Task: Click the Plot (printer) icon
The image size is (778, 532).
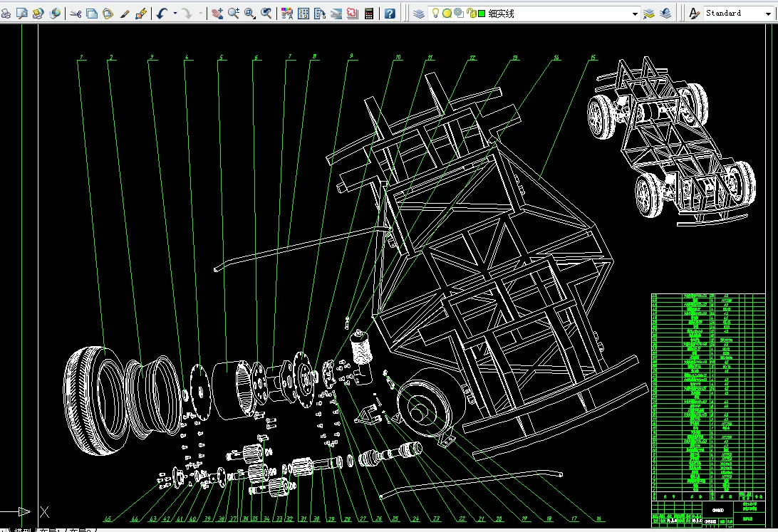Action: coord(6,14)
